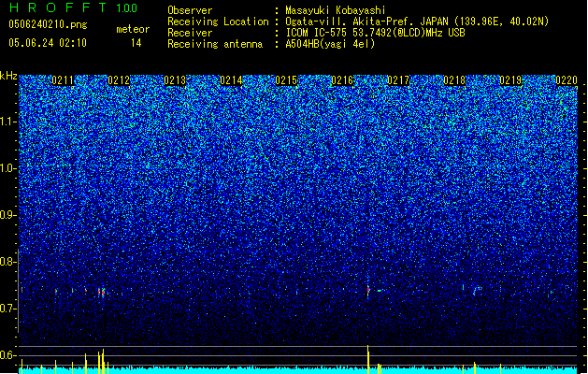Image resolution: width=588 pixels, height=374 pixels.
Task: Click the 0.8 kHz frequency axis label
Action: click(8, 262)
